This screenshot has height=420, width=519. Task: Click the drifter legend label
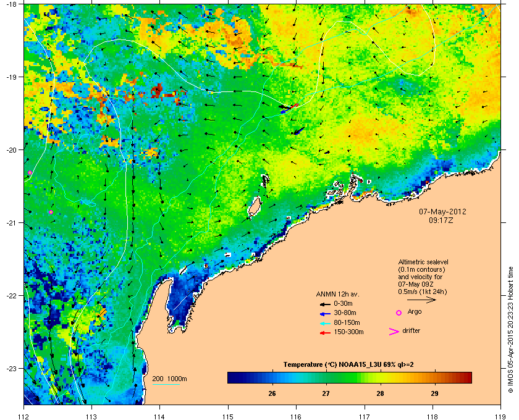tap(411, 330)
